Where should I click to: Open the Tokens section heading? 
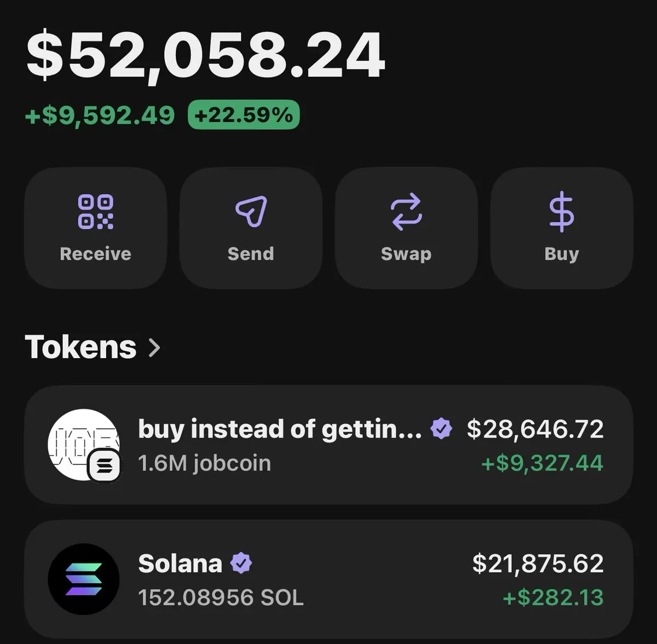81,347
